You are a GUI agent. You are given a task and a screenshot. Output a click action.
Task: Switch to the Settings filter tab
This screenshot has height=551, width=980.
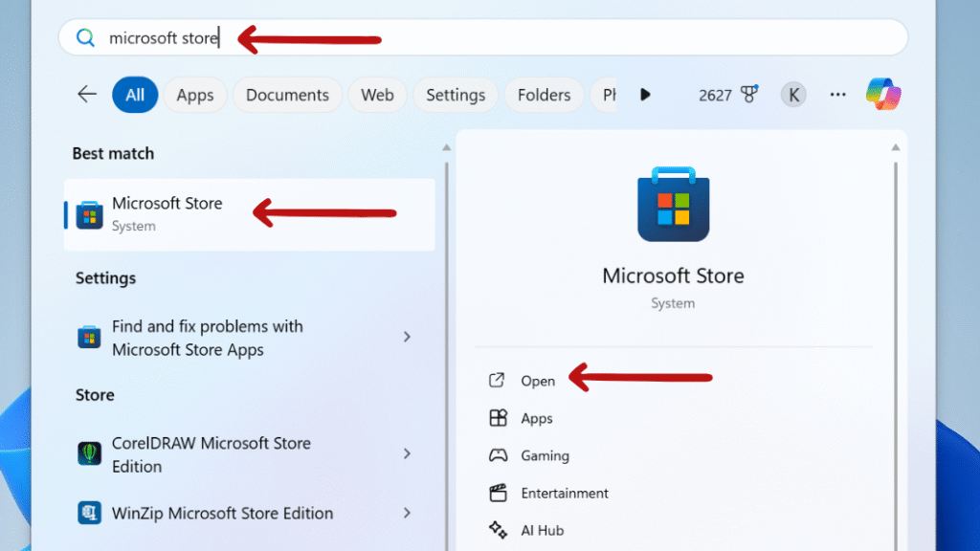(x=456, y=95)
